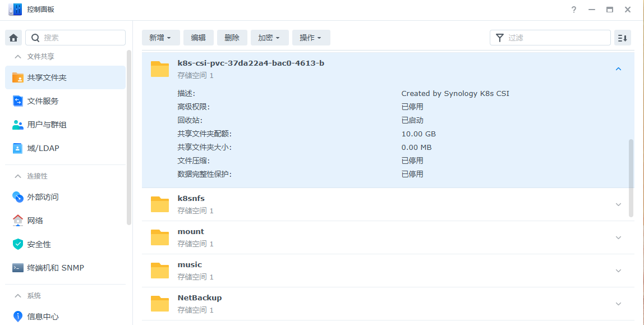Select the NetBackup folder name

point(200,298)
